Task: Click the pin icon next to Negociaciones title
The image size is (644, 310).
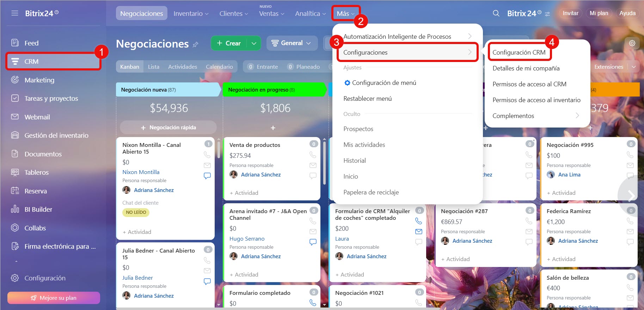Action: coord(196,44)
